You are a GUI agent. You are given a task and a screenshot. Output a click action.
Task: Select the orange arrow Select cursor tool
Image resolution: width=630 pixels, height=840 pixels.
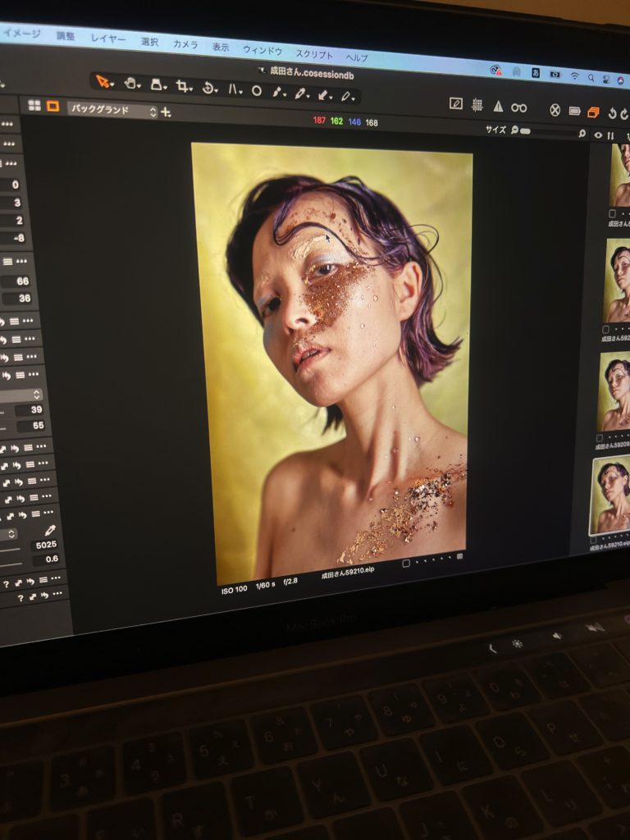103,81
